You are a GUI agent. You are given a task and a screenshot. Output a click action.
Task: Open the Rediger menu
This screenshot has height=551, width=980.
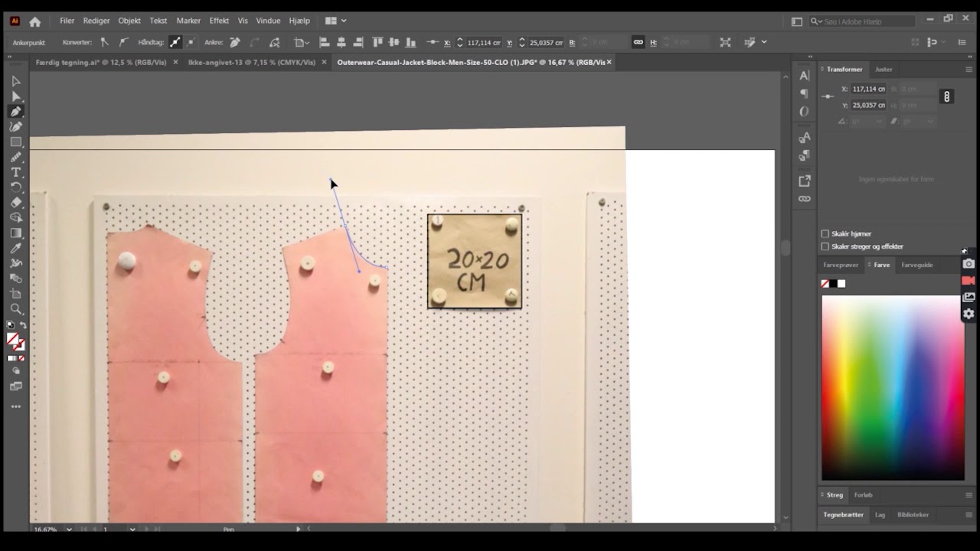click(x=96, y=21)
